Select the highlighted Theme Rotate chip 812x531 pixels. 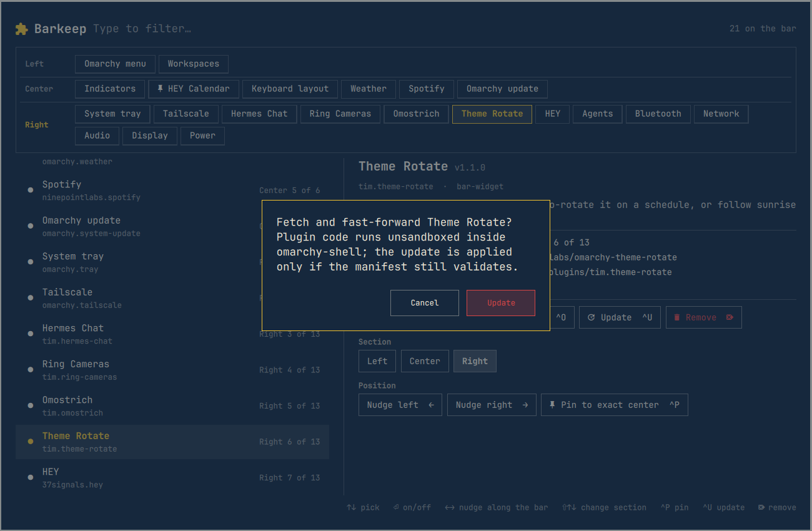(x=492, y=114)
